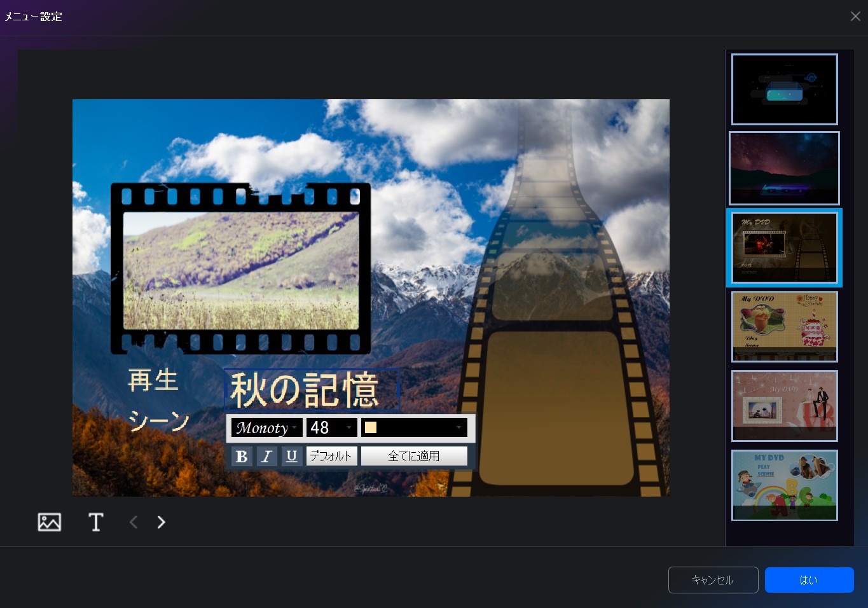Select the birthday cake template thumbnail
Image resolution: width=868 pixels, height=608 pixels.
784,326
